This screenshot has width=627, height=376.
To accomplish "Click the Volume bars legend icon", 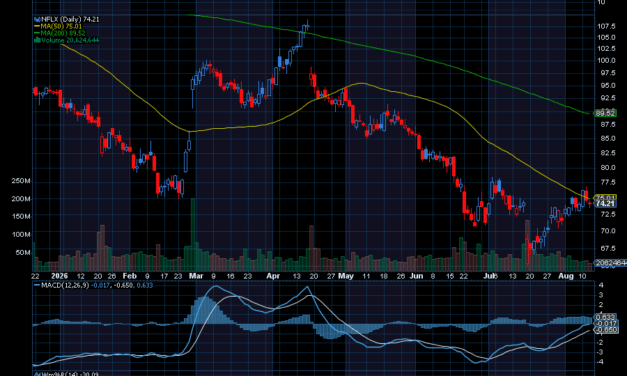I will pyautogui.click(x=37, y=40).
